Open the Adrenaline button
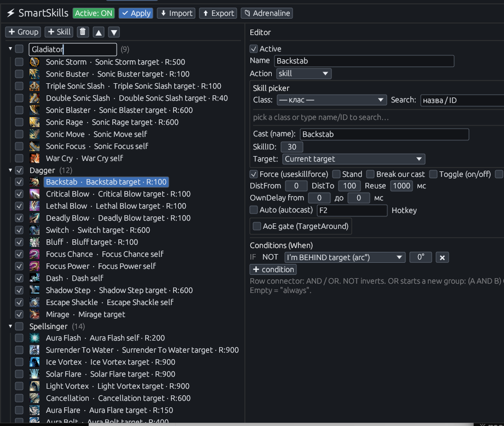The height and width of the screenshot is (426, 504). coord(267,13)
